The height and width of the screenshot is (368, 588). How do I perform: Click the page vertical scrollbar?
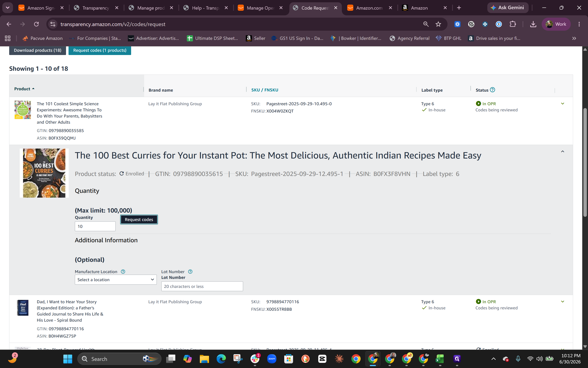coord(585,162)
